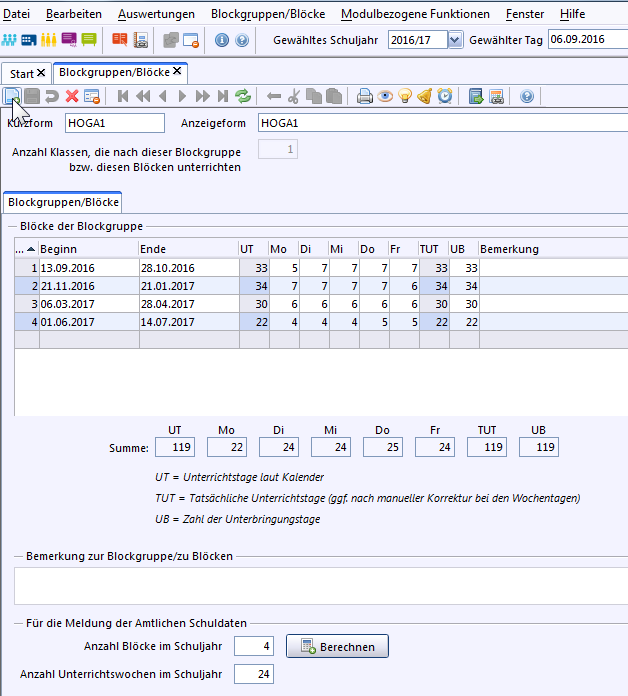This screenshot has height=696, width=628.
Task: Click the printer icon in toolbar
Action: pos(365,96)
